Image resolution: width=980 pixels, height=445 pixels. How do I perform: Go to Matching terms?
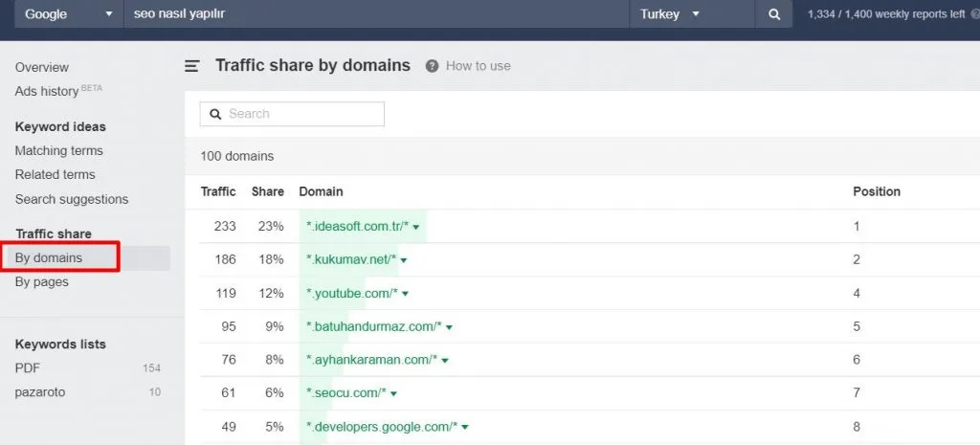58,150
